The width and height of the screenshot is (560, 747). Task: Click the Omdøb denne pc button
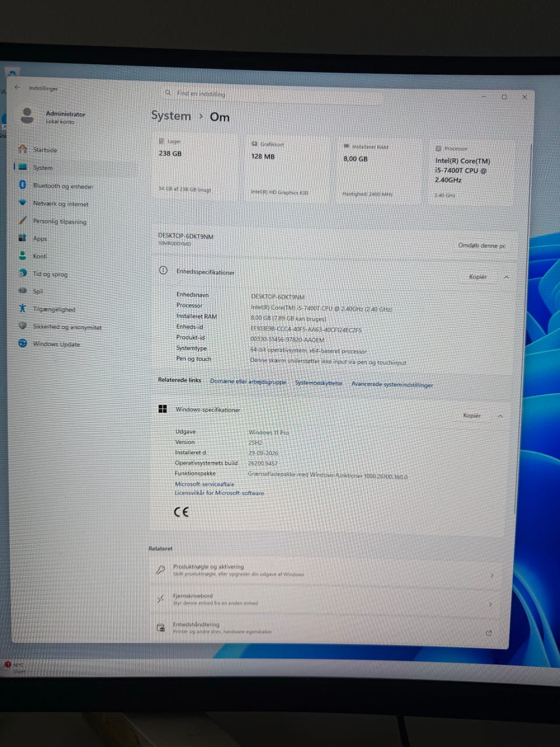481,246
